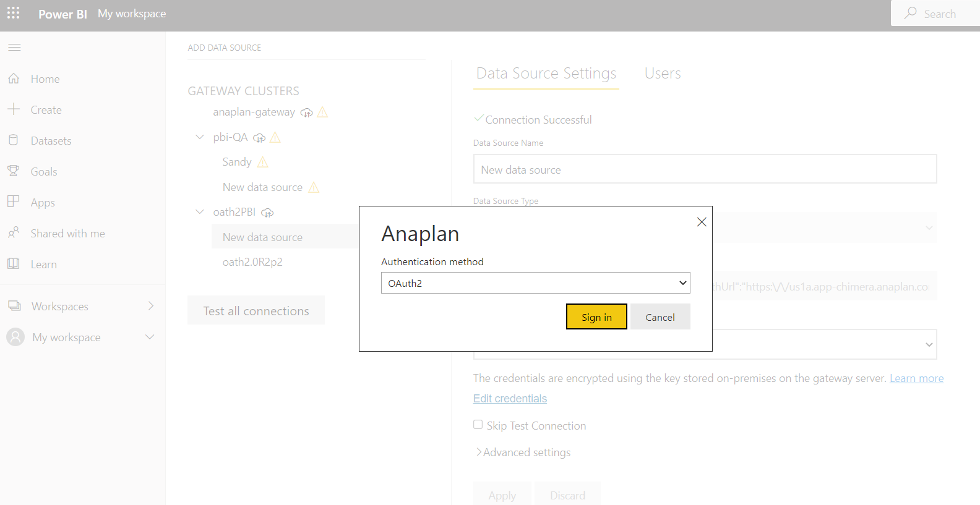Click warning triangle beside anaplan-gateway

322,112
